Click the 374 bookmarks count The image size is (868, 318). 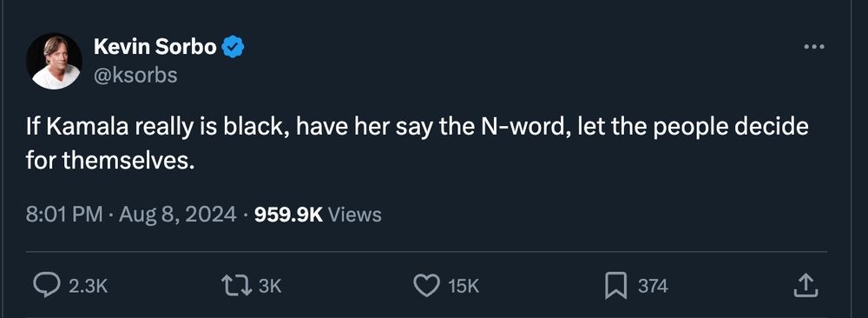point(653,287)
